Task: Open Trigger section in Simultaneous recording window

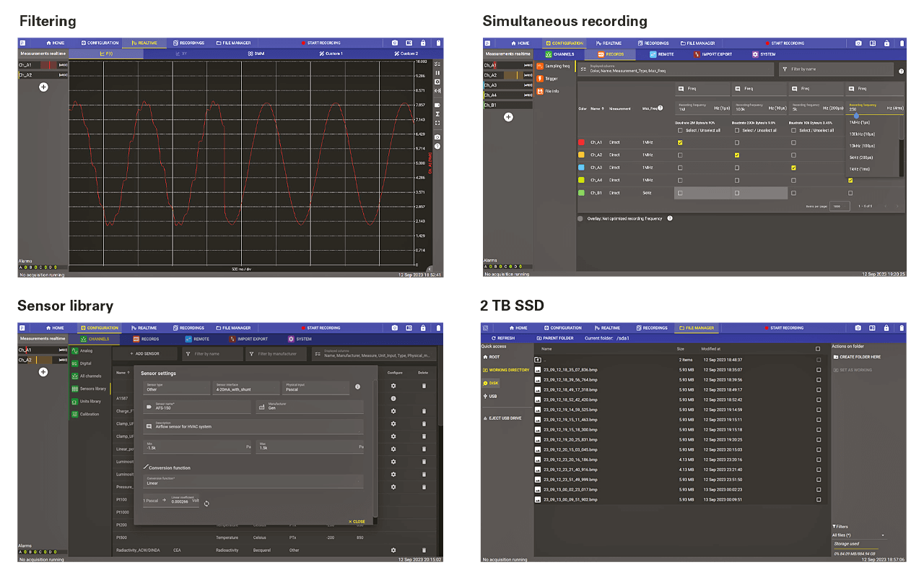Action: (548, 78)
